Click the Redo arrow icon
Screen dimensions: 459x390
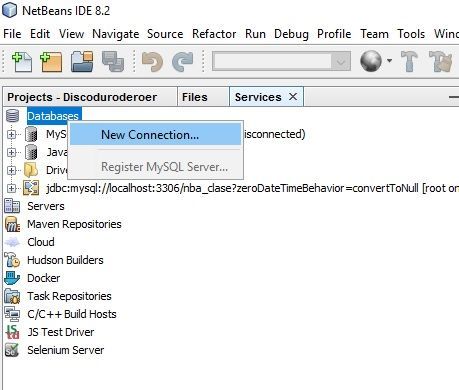(x=183, y=62)
